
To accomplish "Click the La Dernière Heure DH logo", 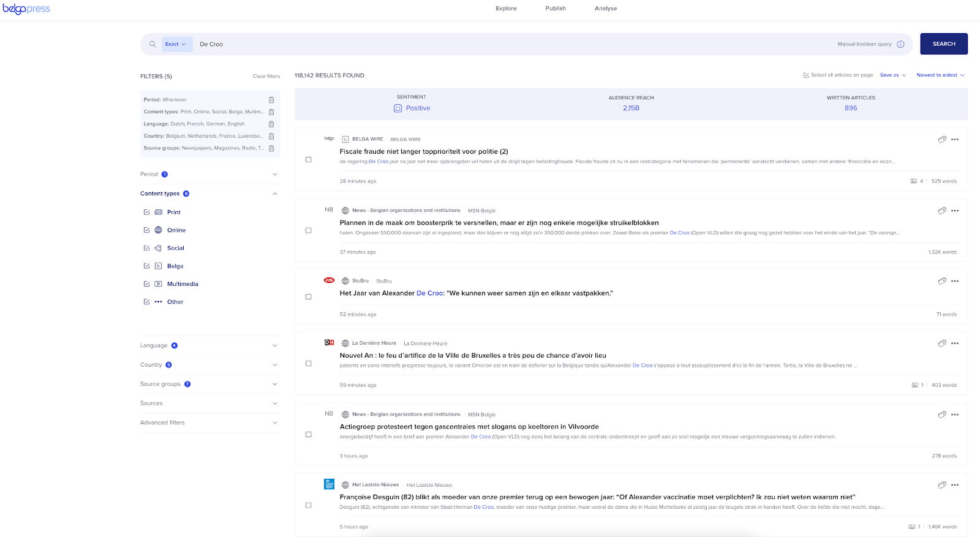I will [x=329, y=342].
